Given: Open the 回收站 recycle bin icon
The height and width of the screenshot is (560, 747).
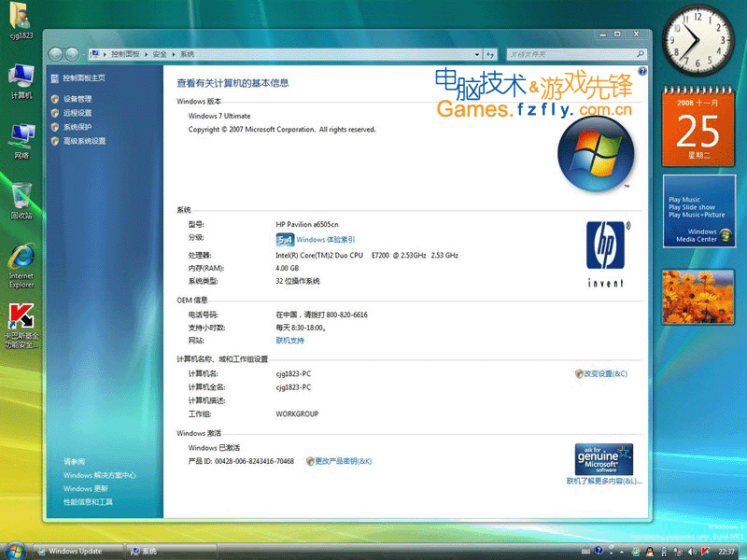Looking at the screenshot, I should click(21, 201).
